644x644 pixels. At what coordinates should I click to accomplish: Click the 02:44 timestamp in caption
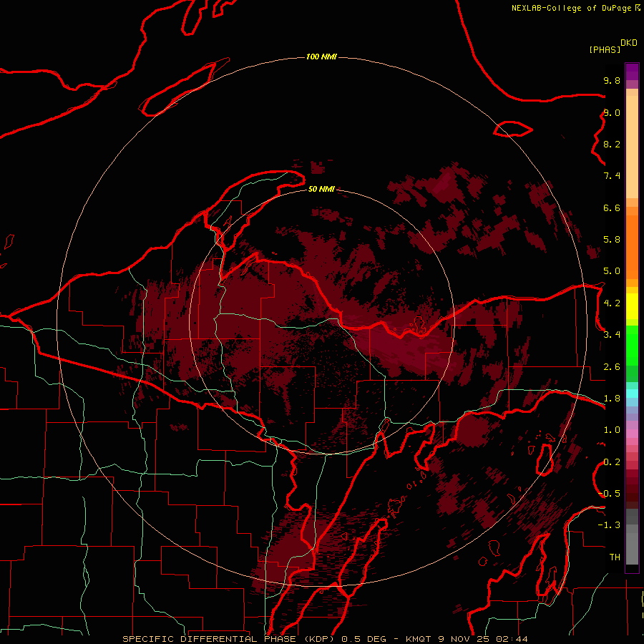click(x=512, y=639)
